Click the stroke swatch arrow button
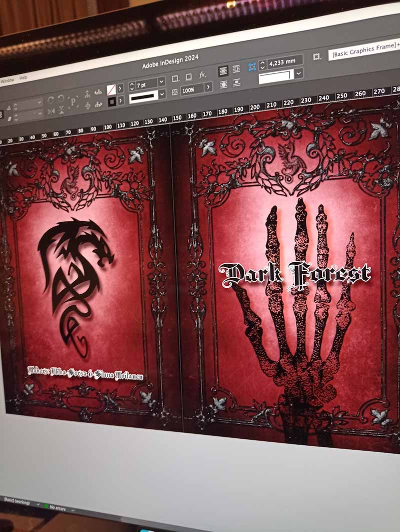The image size is (400, 532). point(120,101)
